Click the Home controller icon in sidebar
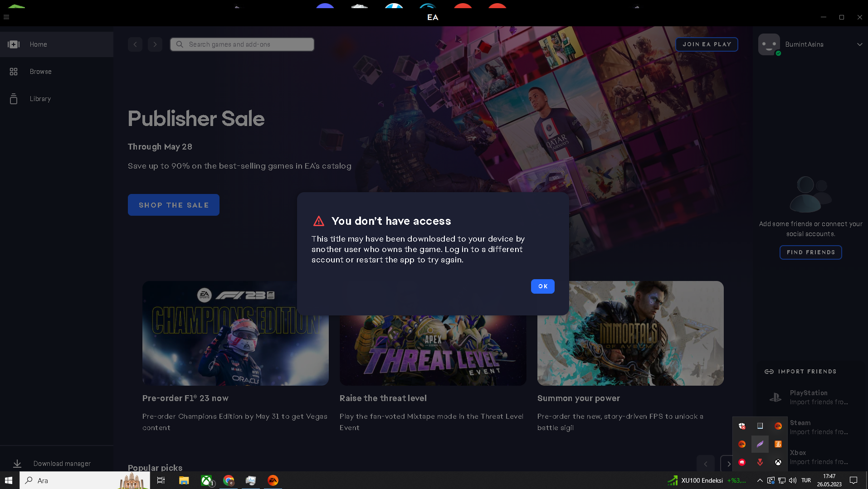Viewport: 868px width, 489px height. click(x=14, y=44)
